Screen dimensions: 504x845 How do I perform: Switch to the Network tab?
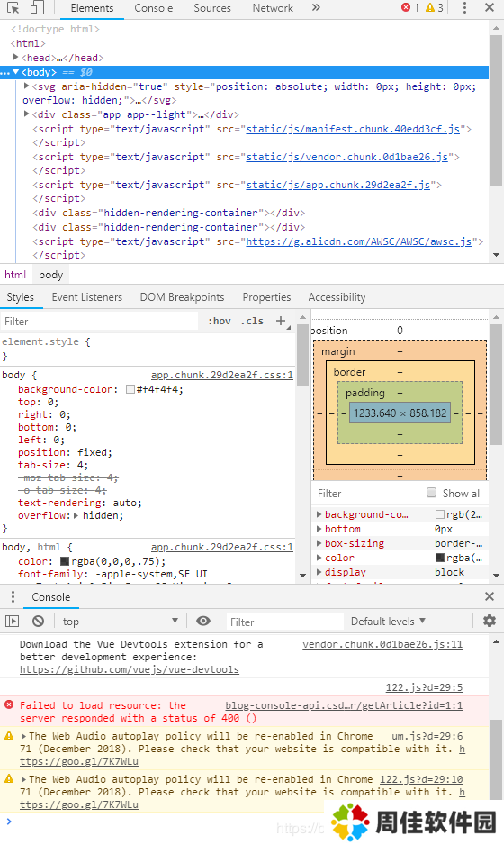coord(273,8)
